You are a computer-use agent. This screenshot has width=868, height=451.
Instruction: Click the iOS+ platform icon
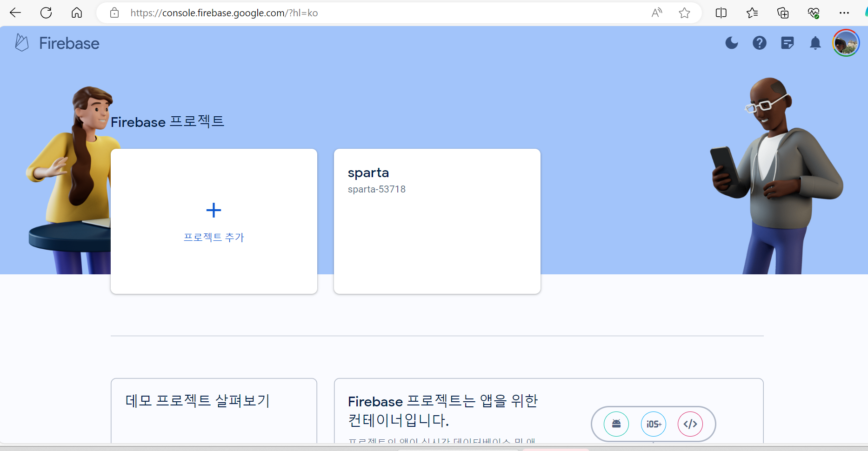point(654,424)
